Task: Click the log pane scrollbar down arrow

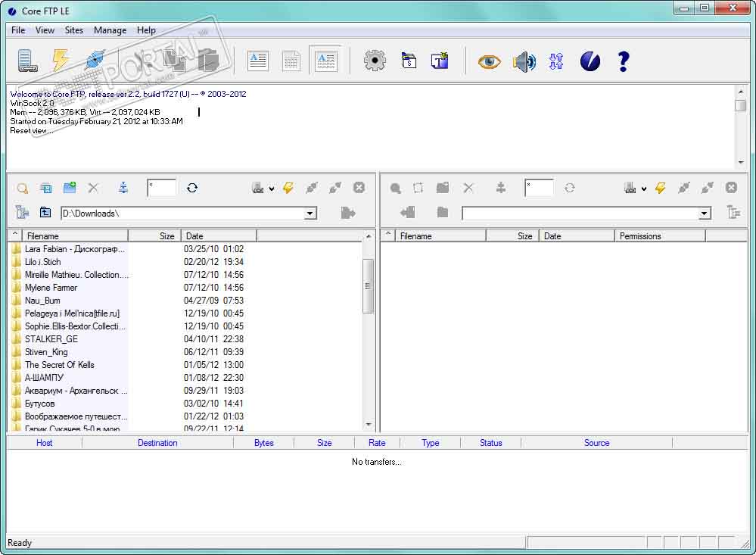Action: pyautogui.click(x=741, y=162)
